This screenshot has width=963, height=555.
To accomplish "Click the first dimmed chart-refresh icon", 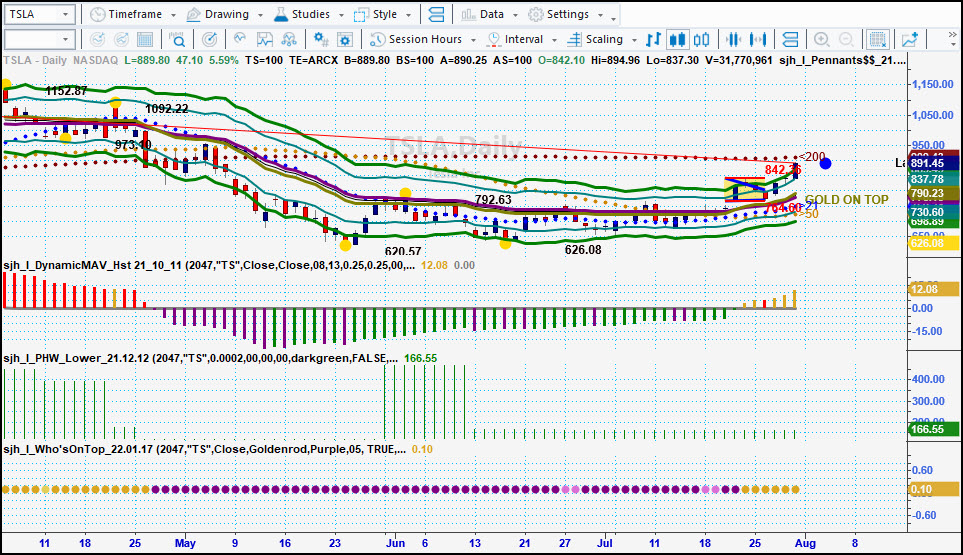I will click(97, 40).
